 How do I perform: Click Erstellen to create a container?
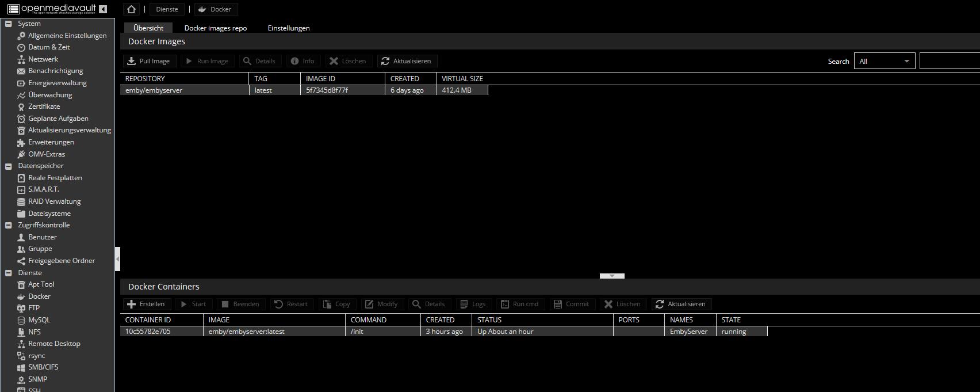147,304
